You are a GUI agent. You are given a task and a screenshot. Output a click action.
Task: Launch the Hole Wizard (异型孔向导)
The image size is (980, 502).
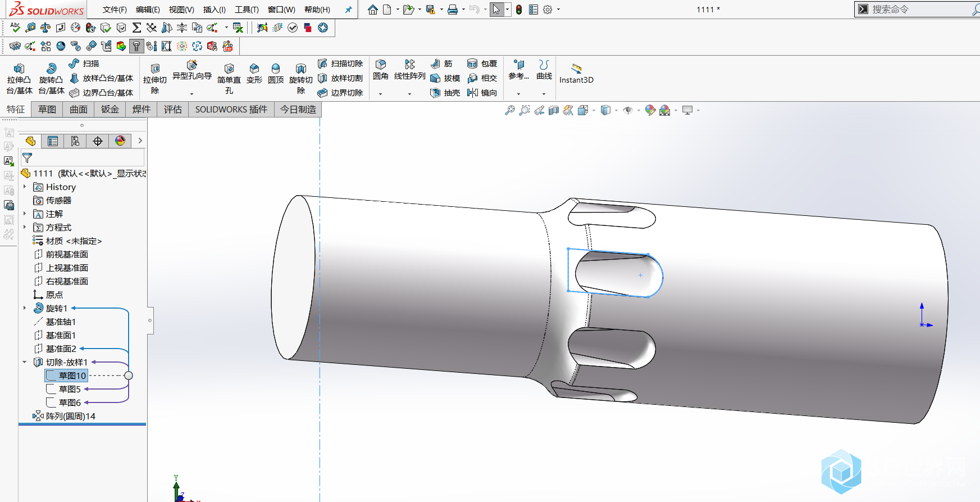coord(192,70)
